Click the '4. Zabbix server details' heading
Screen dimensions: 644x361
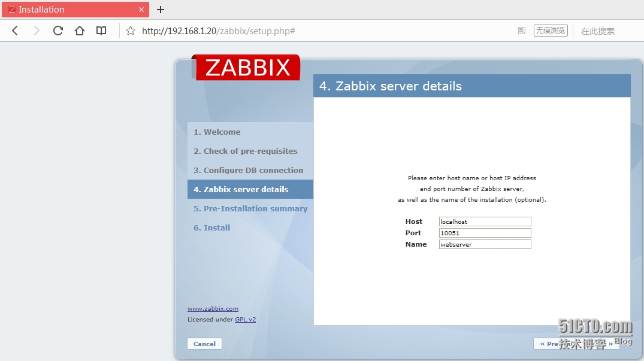click(x=391, y=86)
